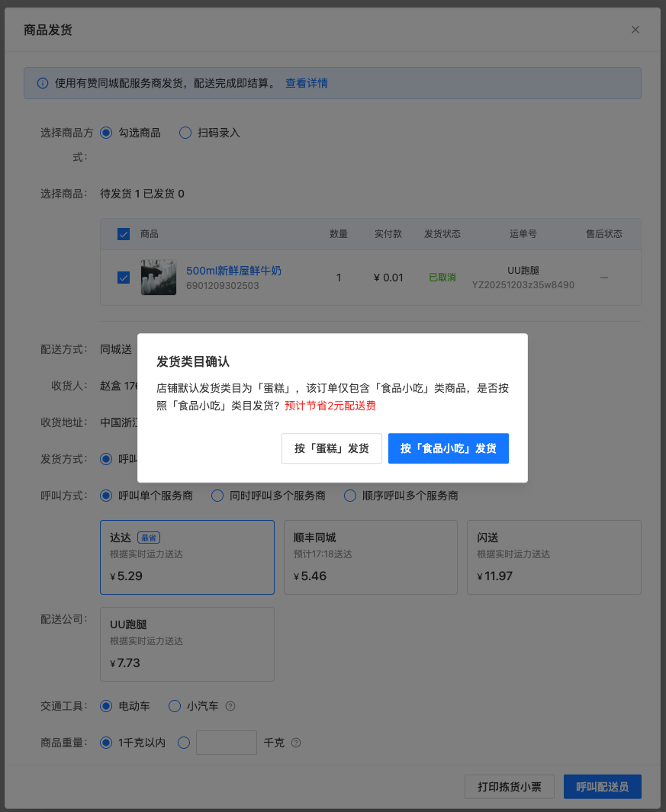Select 呼叫单个服务商 radio
Viewport: 666px width, 812px height.
(106, 496)
